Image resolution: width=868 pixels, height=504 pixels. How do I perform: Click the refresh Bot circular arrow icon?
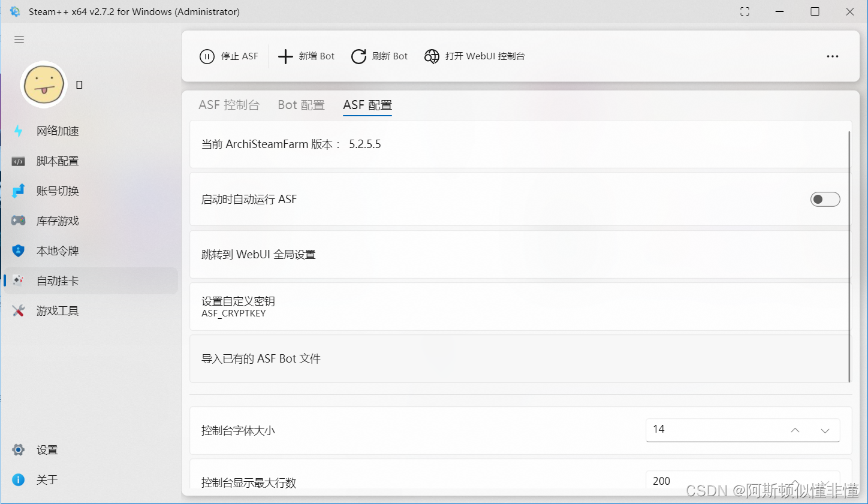pyautogui.click(x=358, y=56)
